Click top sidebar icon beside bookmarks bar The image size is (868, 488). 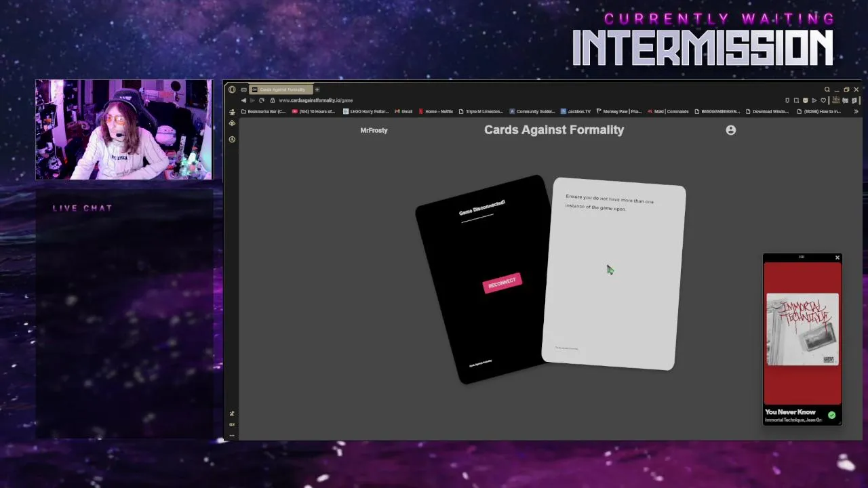[x=232, y=112]
